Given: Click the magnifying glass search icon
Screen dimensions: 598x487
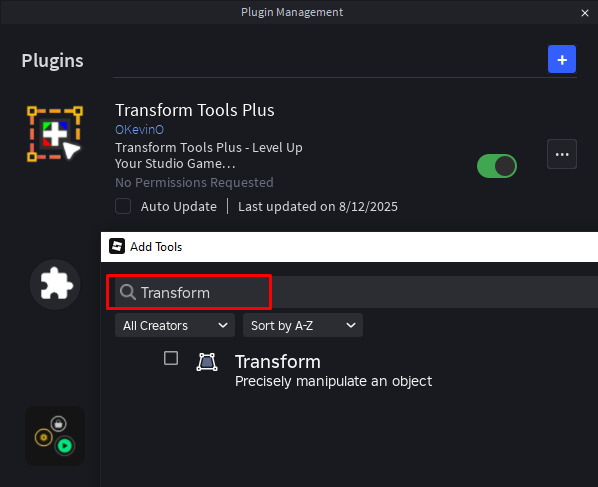Looking at the screenshot, I should (127, 293).
